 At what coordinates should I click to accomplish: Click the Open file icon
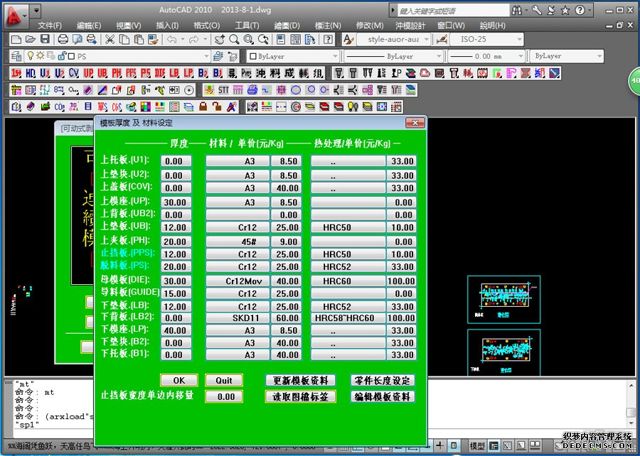(31, 40)
